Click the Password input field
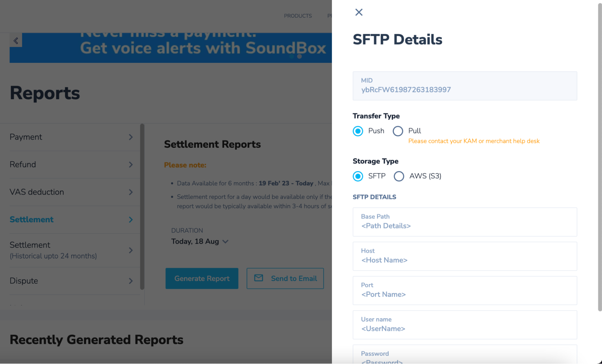The height and width of the screenshot is (364, 602). pyautogui.click(x=465, y=354)
